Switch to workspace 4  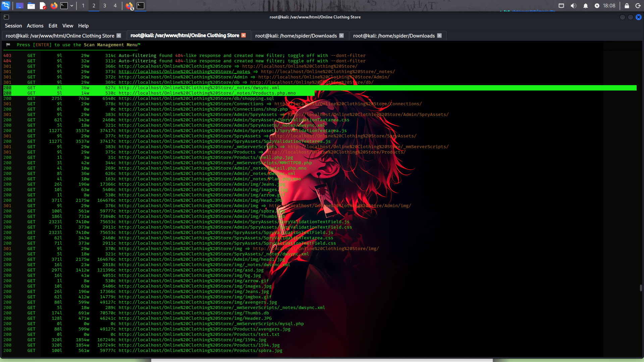point(115,6)
